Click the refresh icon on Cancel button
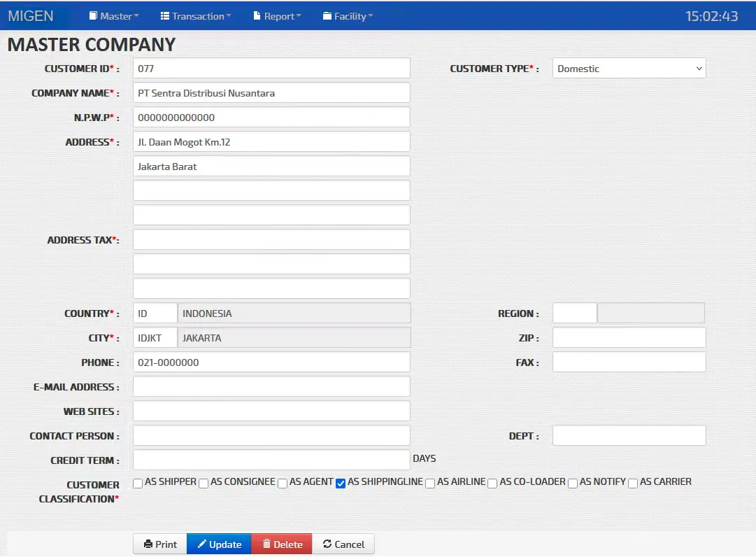 tap(327, 544)
